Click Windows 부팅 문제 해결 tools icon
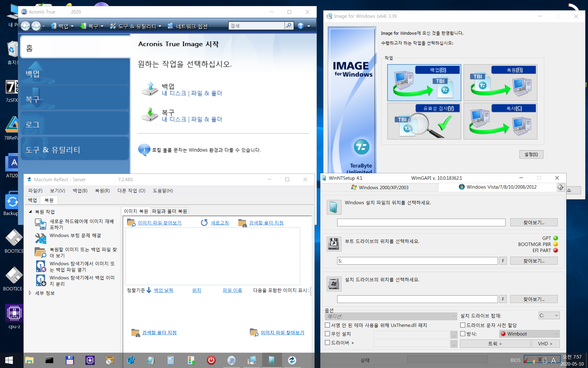 [x=40, y=238]
